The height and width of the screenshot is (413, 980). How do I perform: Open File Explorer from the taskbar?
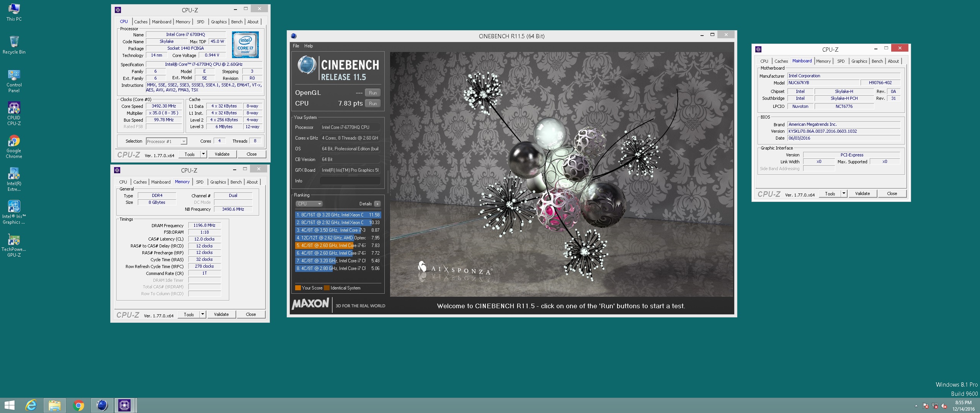click(54, 405)
